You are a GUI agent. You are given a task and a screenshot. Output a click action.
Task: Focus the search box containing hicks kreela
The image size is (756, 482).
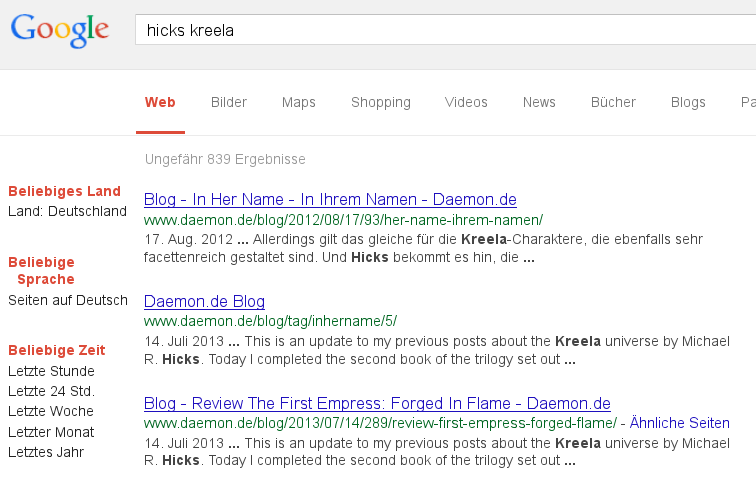click(x=446, y=30)
